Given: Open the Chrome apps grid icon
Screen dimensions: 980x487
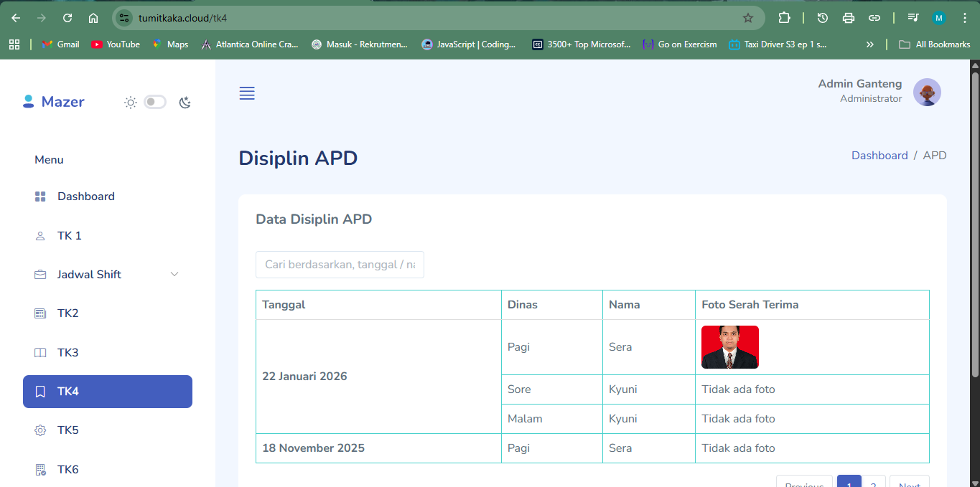Looking at the screenshot, I should [x=14, y=44].
